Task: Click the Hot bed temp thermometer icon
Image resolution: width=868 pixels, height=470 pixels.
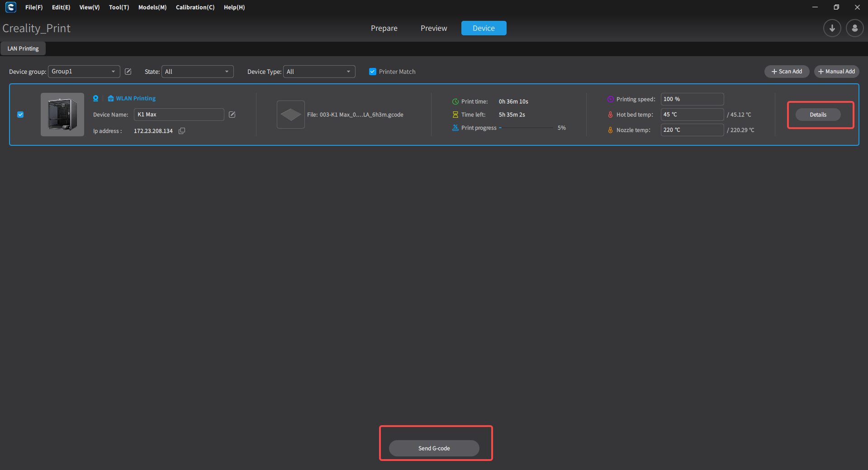Action: click(x=611, y=115)
